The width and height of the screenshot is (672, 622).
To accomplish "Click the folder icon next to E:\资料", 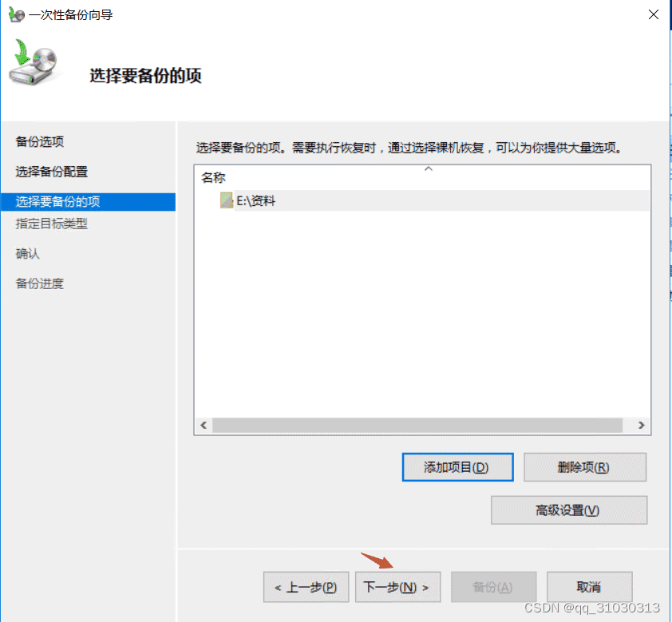I will (227, 200).
